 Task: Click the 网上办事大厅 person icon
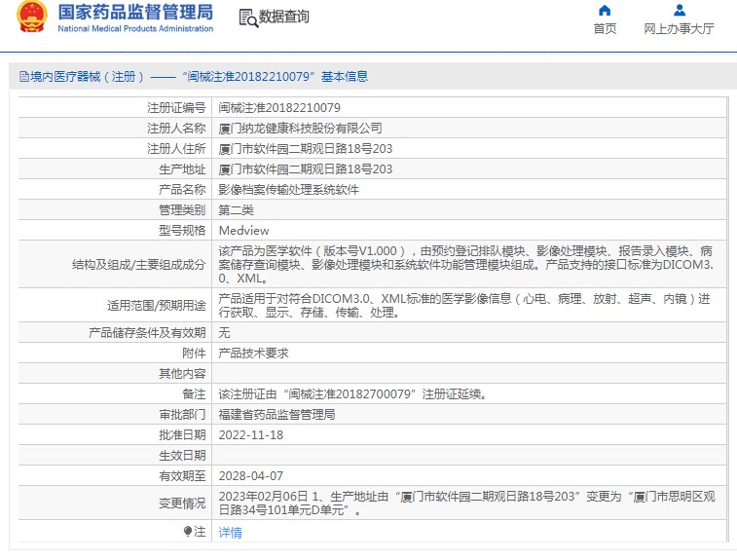click(x=679, y=11)
